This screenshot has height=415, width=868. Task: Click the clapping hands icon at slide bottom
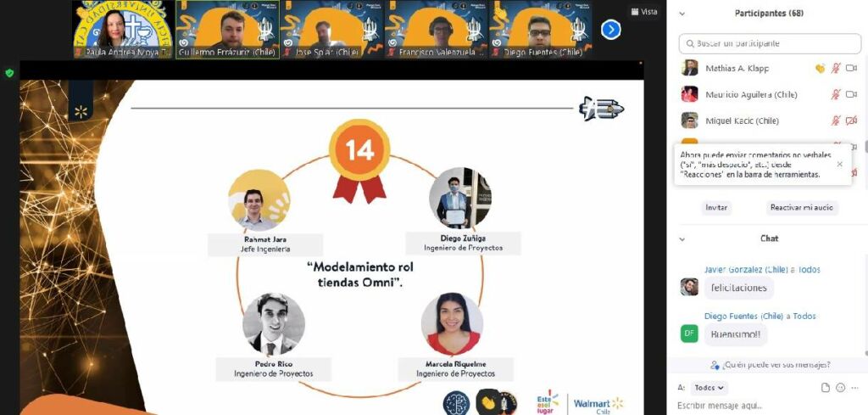click(488, 401)
